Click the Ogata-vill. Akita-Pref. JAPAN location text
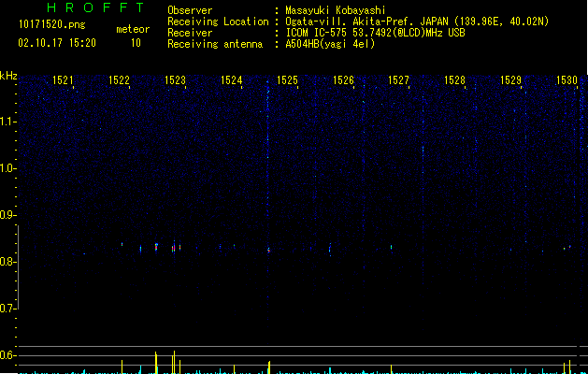588x374 pixels. tap(417, 22)
